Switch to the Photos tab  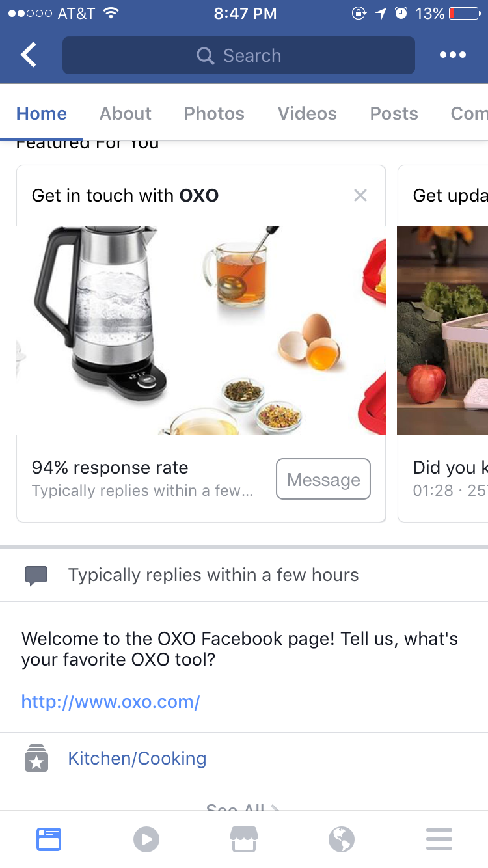coord(214,113)
